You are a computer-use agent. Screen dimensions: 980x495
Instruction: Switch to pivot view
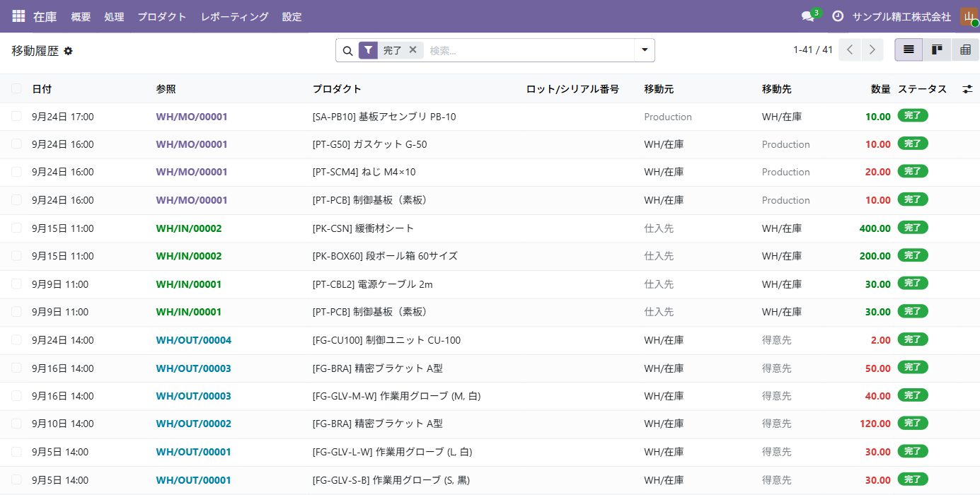[x=965, y=49]
